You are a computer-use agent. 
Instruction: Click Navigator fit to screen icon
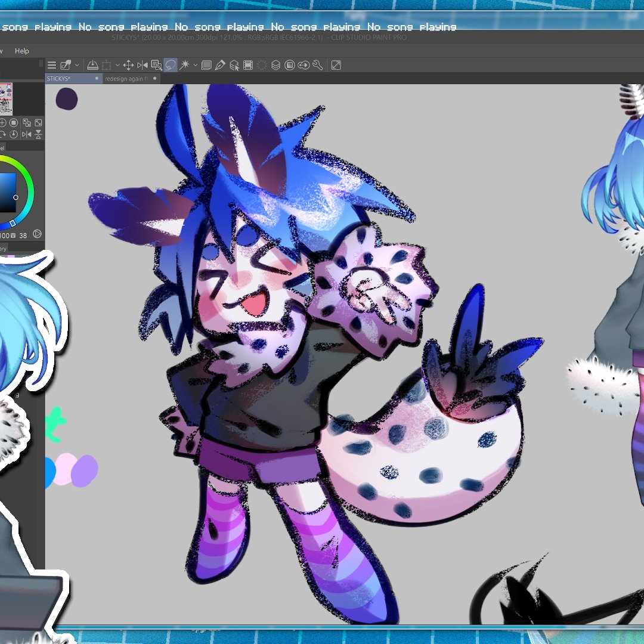tap(38, 123)
